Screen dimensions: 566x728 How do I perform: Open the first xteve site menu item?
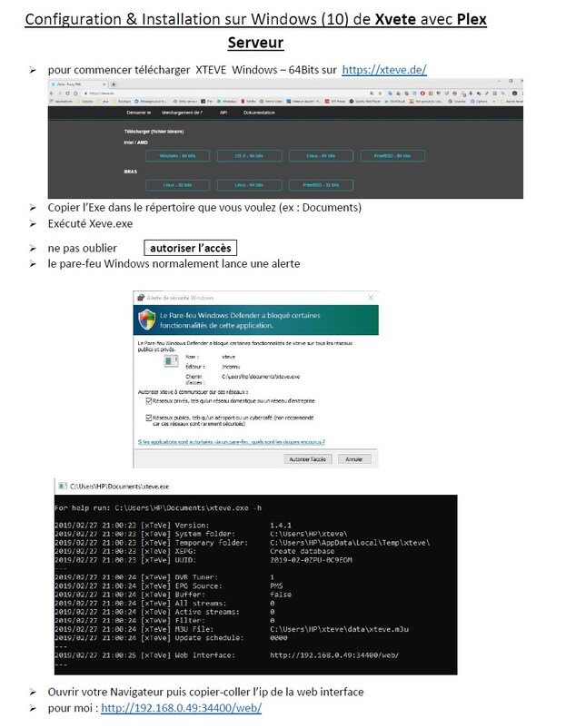point(138,113)
